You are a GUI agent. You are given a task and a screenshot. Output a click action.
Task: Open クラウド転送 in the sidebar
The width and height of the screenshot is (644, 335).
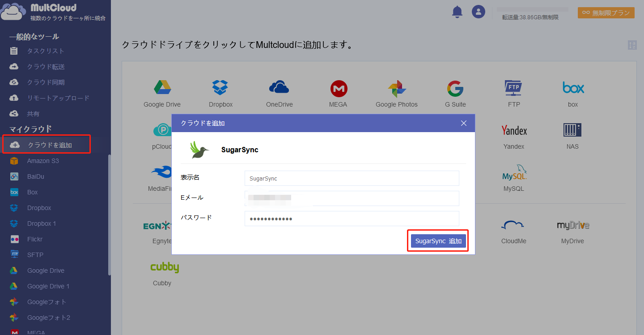(x=46, y=67)
